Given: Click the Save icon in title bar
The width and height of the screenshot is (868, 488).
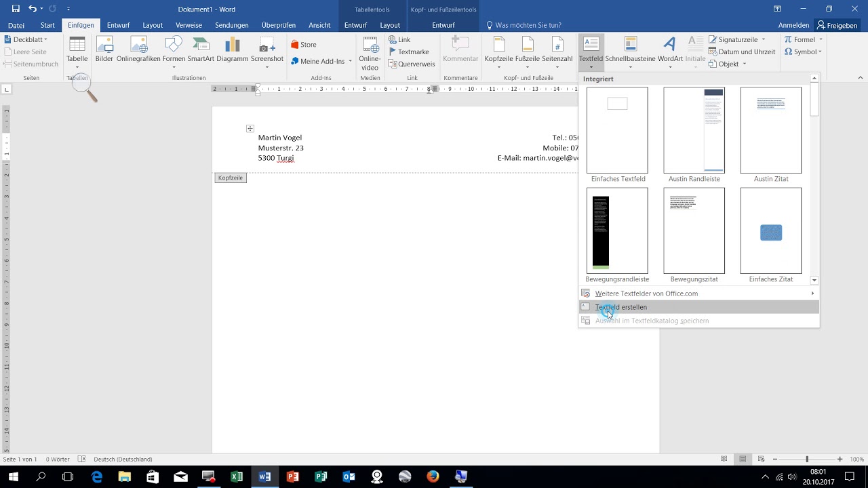Looking at the screenshot, I should pos(15,9).
